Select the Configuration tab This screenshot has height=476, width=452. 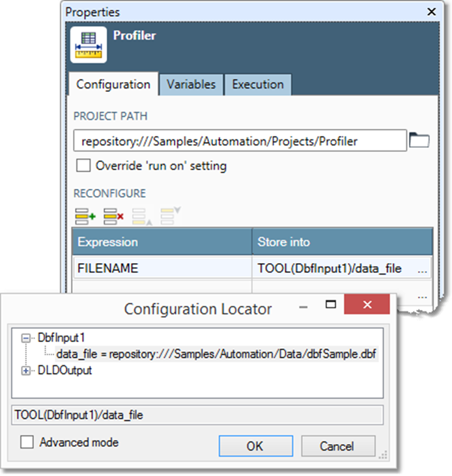pos(113,85)
